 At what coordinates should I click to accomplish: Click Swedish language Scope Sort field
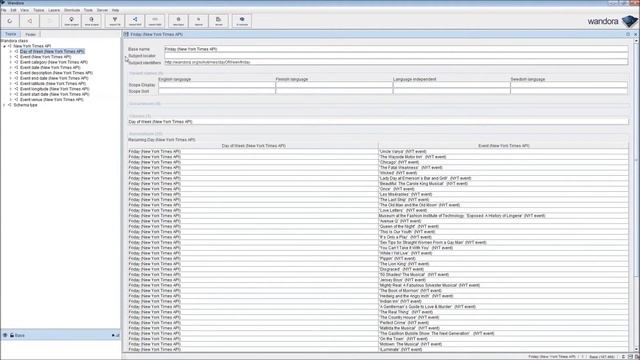pyautogui.click(x=569, y=91)
